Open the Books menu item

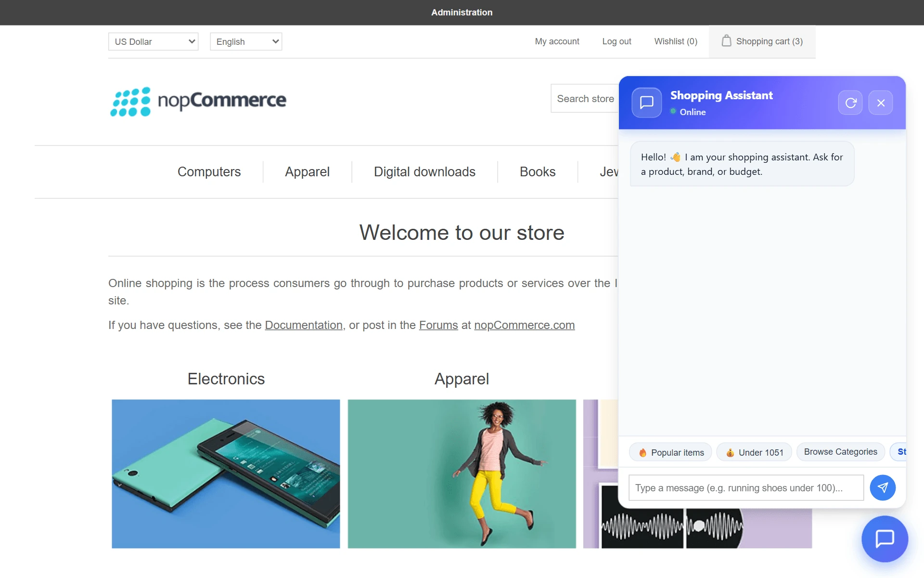click(x=538, y=172)
